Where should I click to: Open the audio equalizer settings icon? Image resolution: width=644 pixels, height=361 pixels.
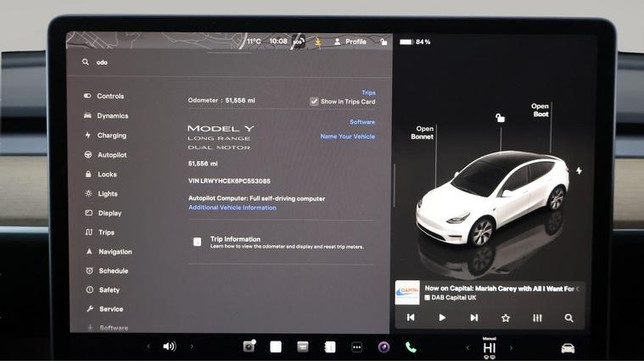537,318
